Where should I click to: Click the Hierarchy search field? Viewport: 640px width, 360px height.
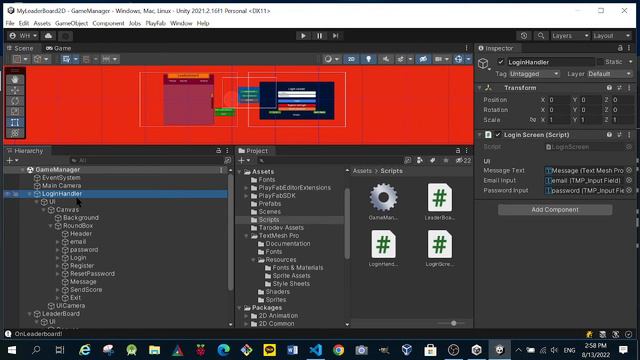pos(146,160)
